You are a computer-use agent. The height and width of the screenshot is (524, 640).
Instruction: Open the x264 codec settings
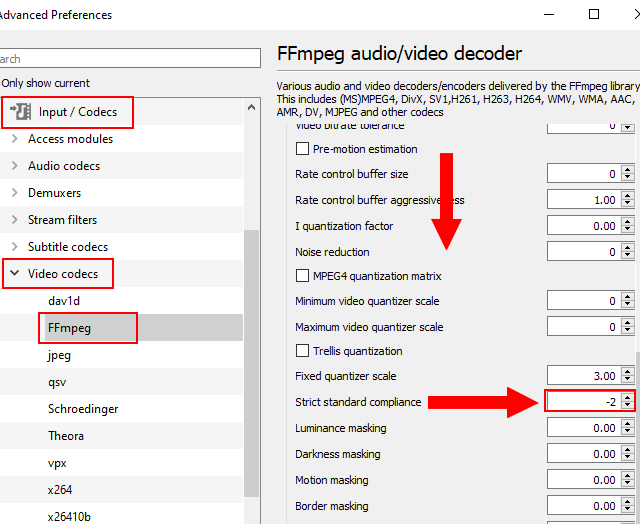tap(60, 490)
